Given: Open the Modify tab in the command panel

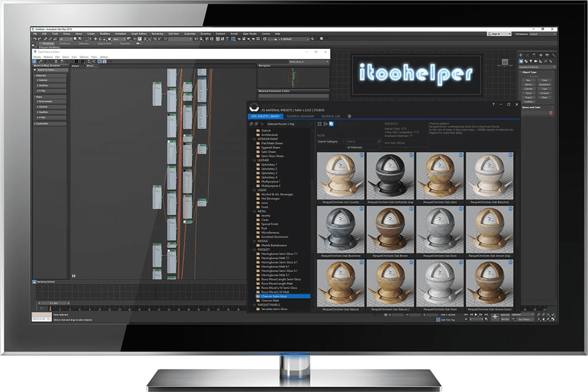Looking at the screenshot, I should click(x=527, y=55).
